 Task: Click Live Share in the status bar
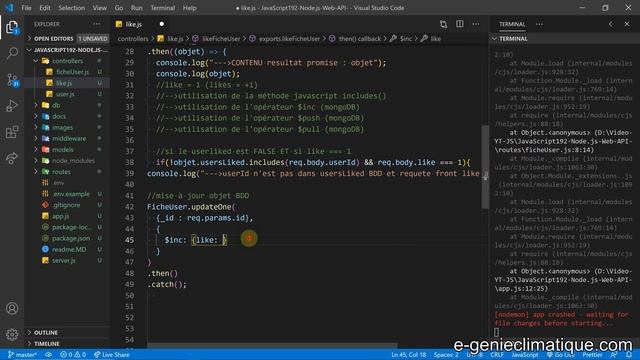(x=112, y=355)
